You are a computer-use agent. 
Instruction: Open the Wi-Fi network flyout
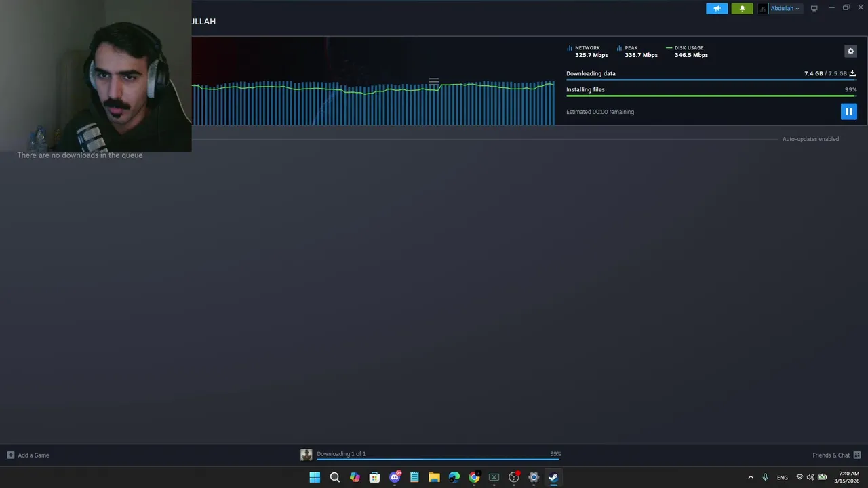[x=800, y=477]
